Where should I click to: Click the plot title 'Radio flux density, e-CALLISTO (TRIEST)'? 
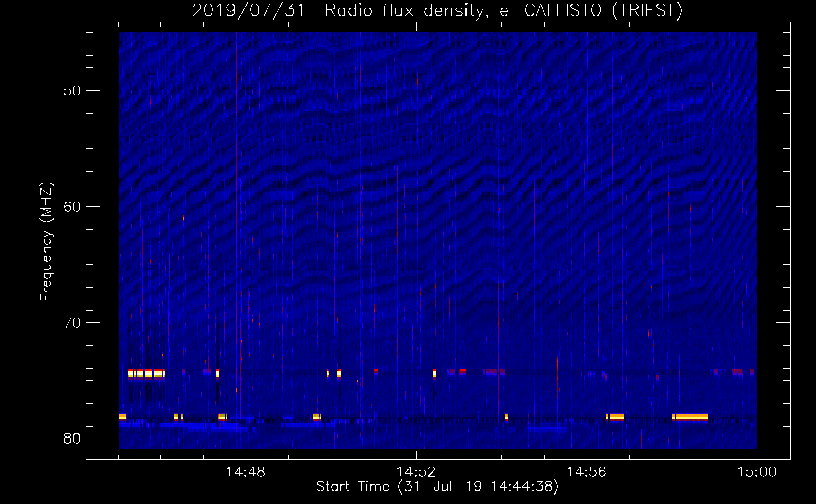tap(504, 10)
